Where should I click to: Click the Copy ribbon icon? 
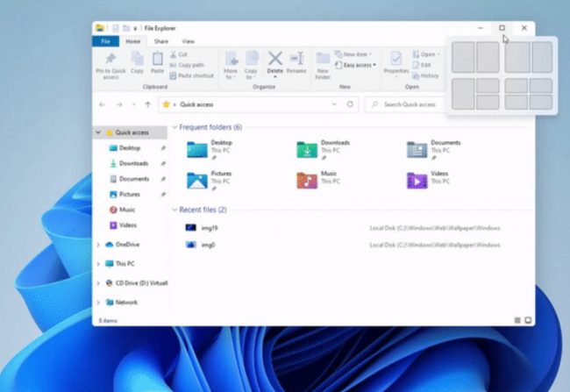(137, 62)
